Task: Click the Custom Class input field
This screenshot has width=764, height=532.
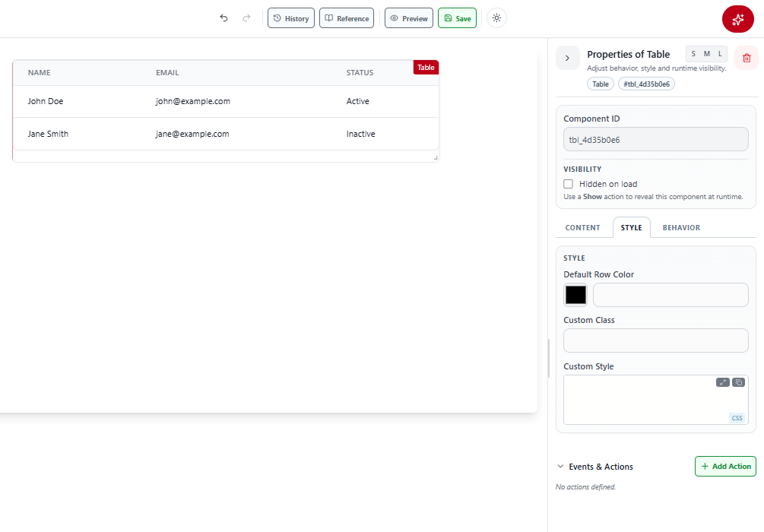Action: pos(656,340)
